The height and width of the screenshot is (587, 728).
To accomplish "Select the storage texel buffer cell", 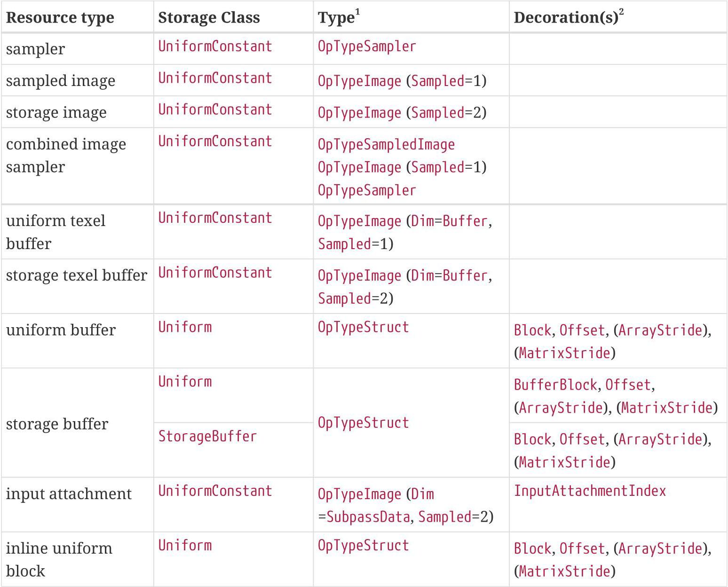I will point(77,275).
